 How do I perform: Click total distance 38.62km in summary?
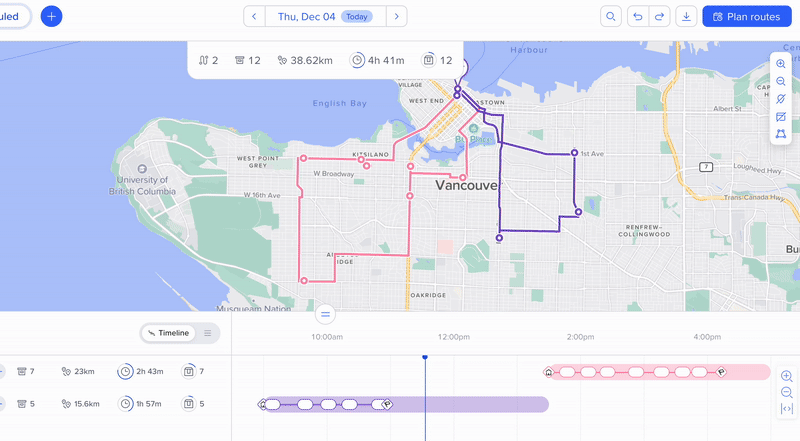coord(305,60)
